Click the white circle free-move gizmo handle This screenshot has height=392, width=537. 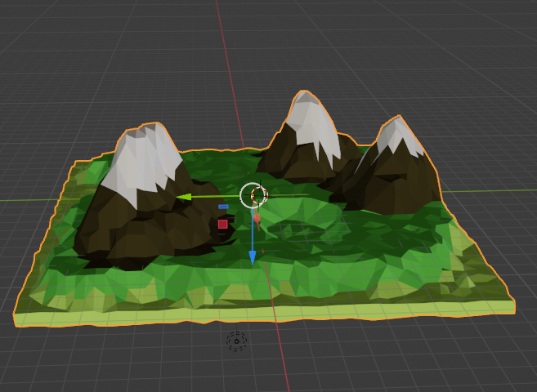tap(253, 195)
